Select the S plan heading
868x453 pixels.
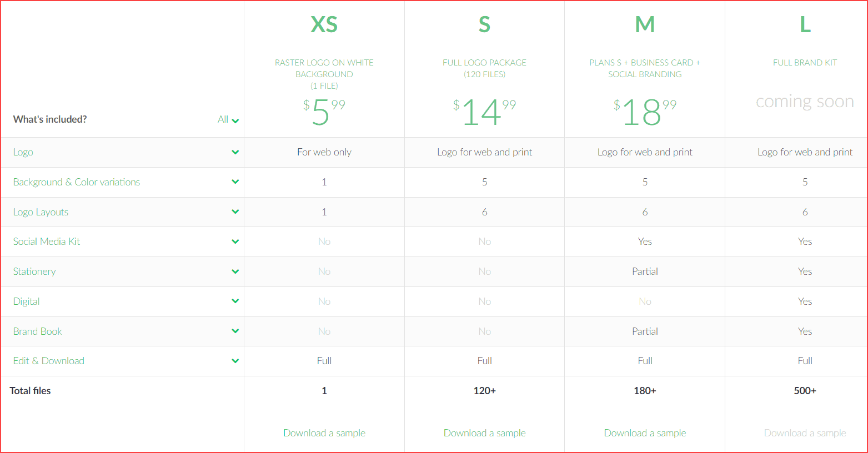click(x=485, y=24)
